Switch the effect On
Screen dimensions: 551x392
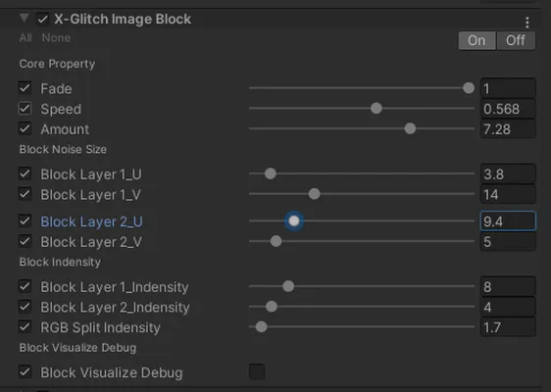[x=476, y=40]
